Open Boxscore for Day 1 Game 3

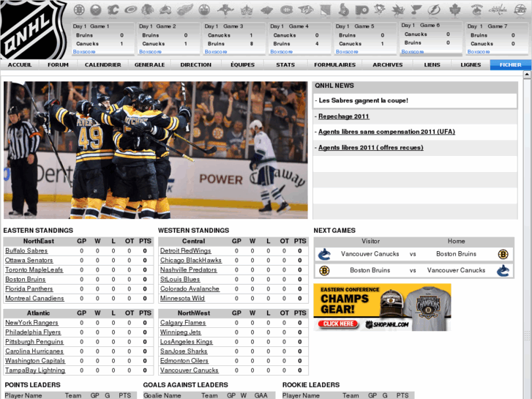click(216, 52)
